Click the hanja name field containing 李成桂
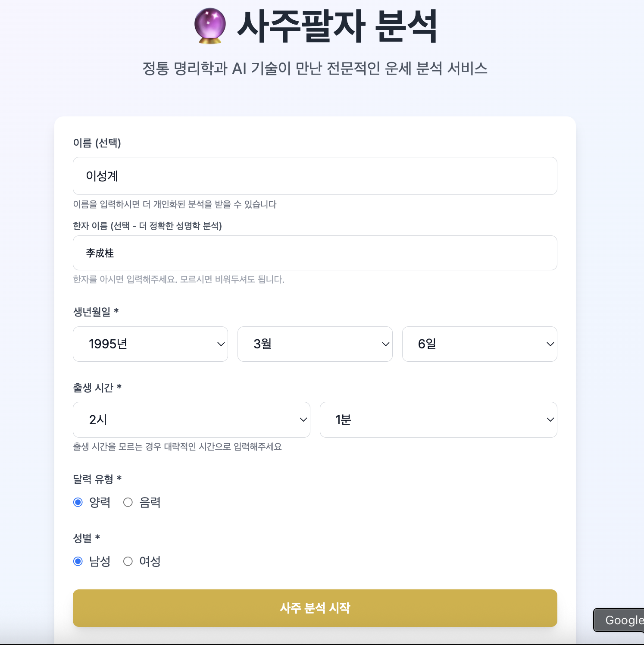Image resolution: width=644 pixels, height=645 pixels. point(315,253)
